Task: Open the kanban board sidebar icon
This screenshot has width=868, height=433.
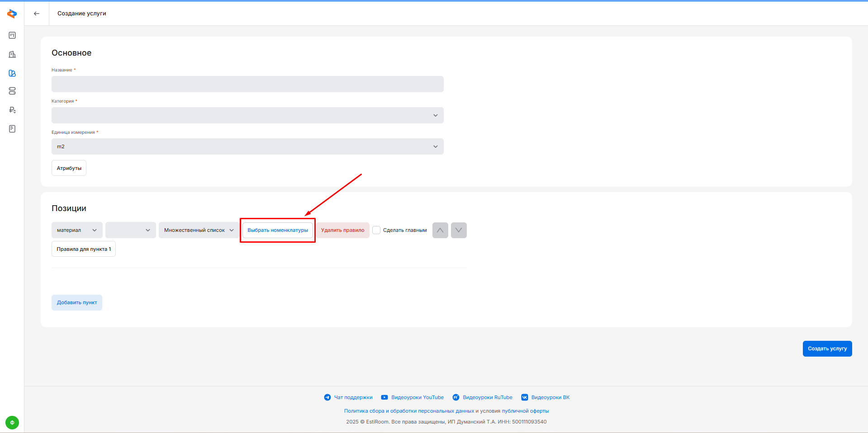Action: point(12,35)
